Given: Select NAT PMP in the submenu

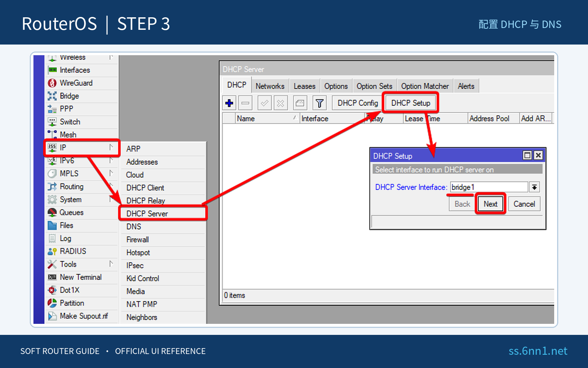Looking at the screenshot, I should coord(163,304).
